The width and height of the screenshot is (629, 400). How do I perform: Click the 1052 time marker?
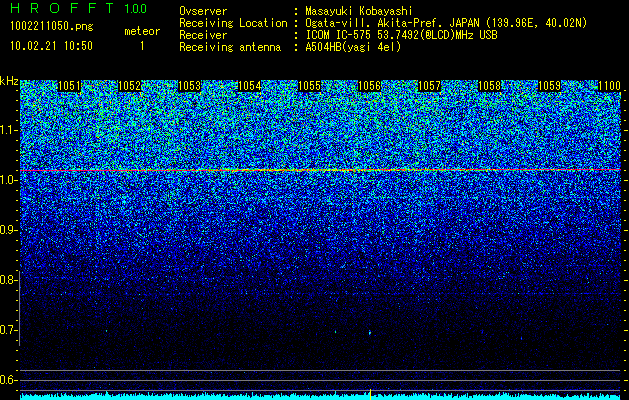[x=130, y=86]
